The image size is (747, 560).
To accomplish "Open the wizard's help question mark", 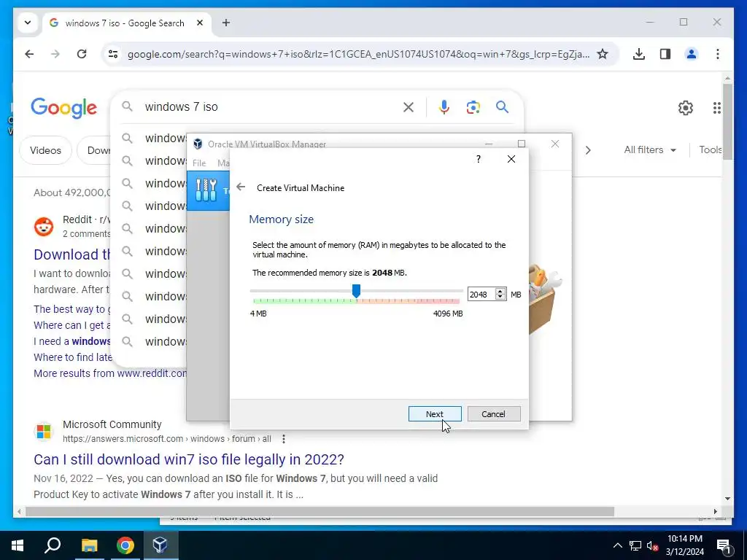I will (479, 158).
